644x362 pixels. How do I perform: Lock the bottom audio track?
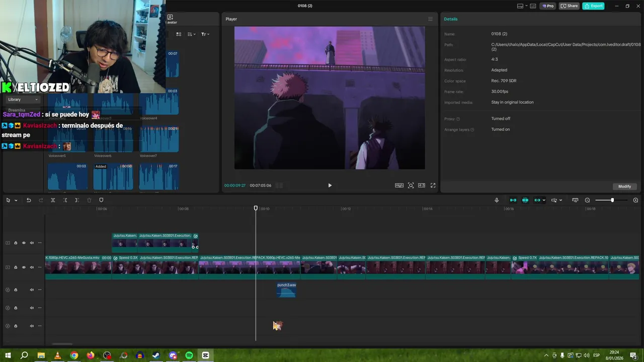pyautogui.click(x=16, y=326)
